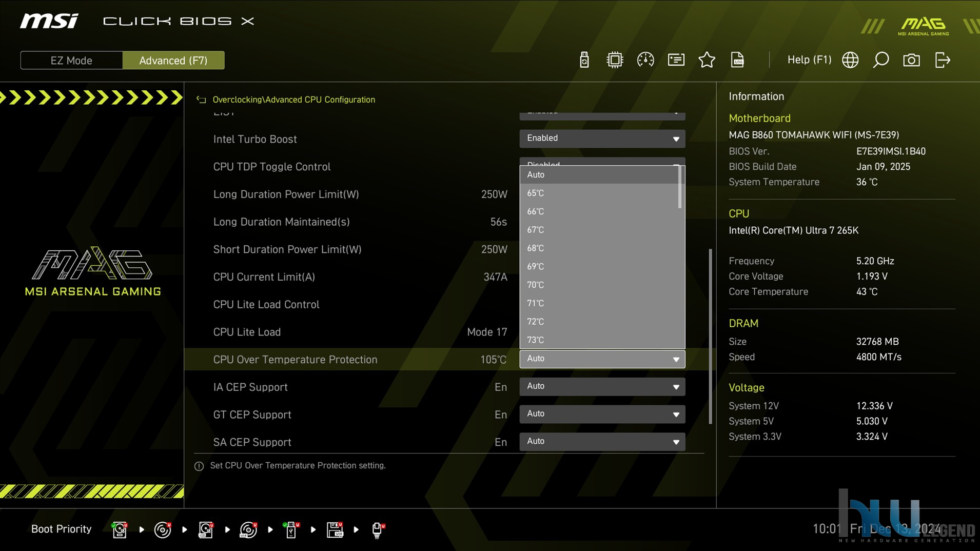Open CPU Over Temperature Protection dropdown
The width and height of the screenshot is (980, 551).
(x=602, y=359)
